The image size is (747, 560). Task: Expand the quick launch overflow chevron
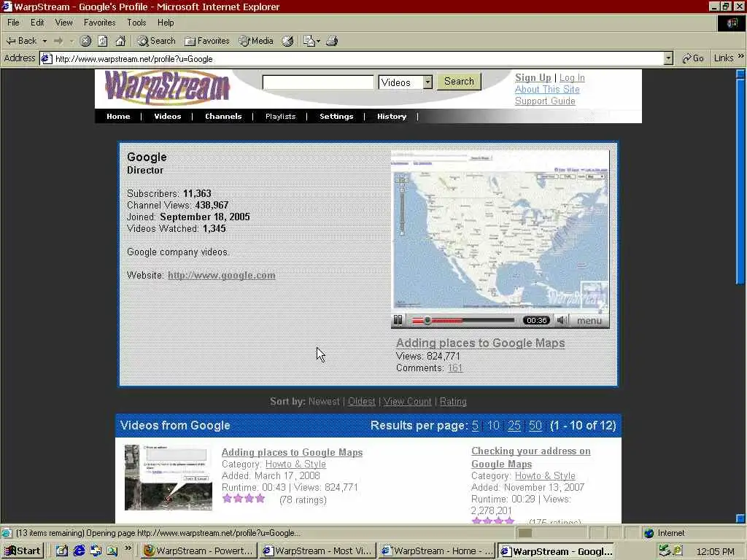(128, 548)
